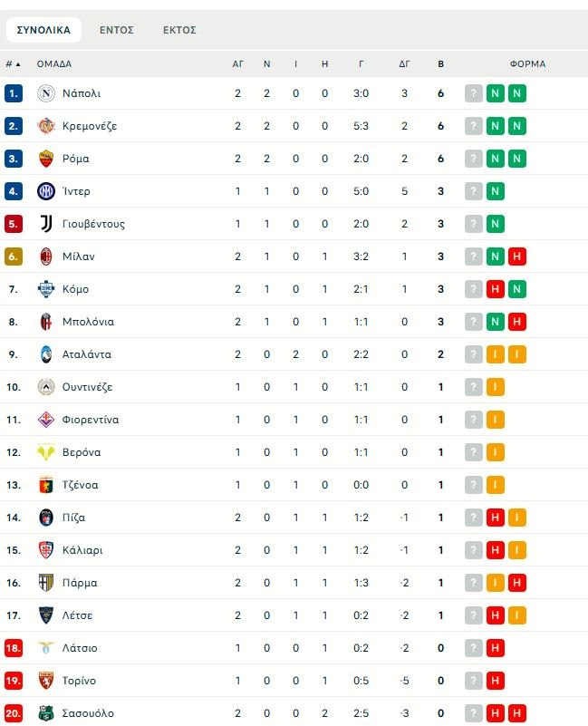Click the Napoli team crest icon

46,93
